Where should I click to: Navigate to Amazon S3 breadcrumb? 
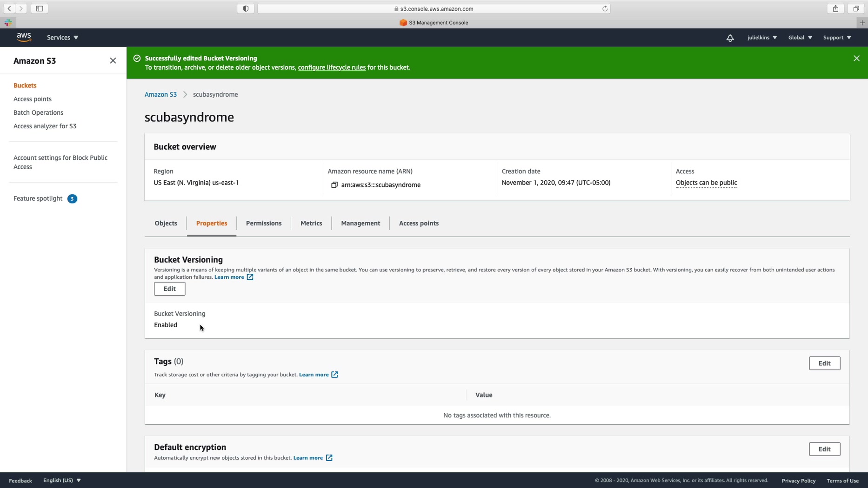click(x=160, y=95)
